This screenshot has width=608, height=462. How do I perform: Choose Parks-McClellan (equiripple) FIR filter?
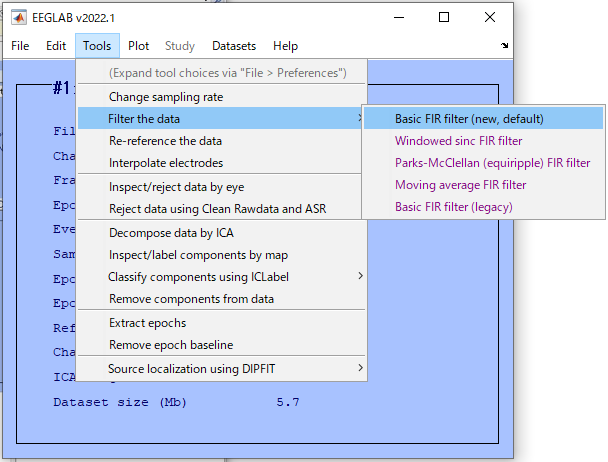(484, 163)
